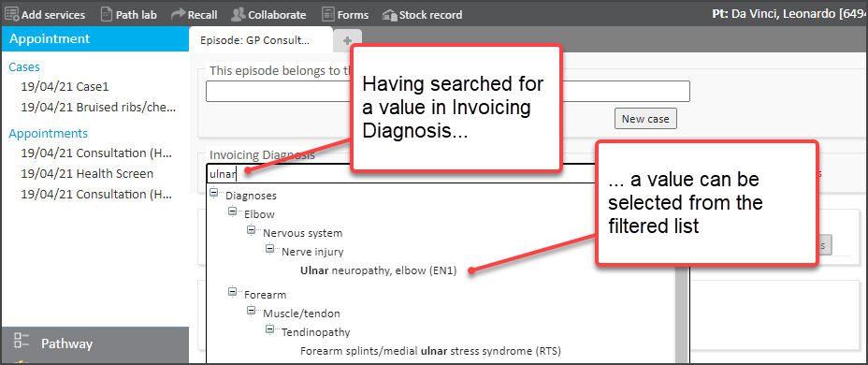
Task: Collapse the Nervous system node
Action: [x=251, y=230]
